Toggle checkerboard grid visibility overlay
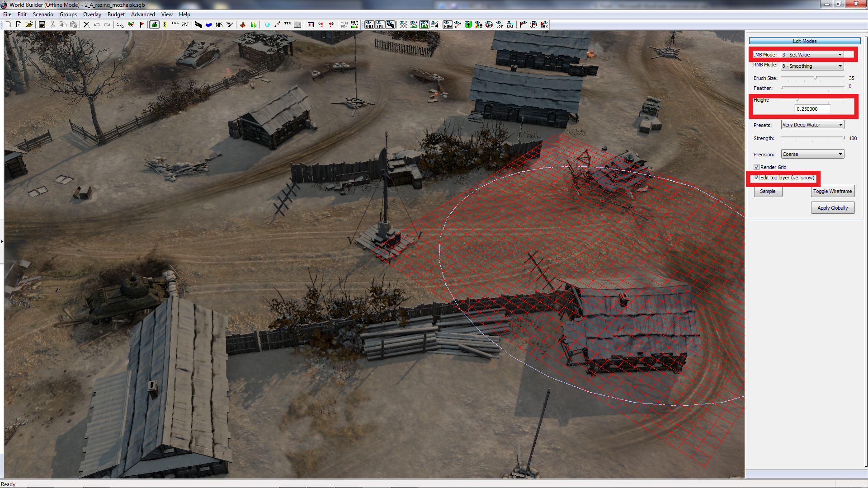 click(403, 24)
